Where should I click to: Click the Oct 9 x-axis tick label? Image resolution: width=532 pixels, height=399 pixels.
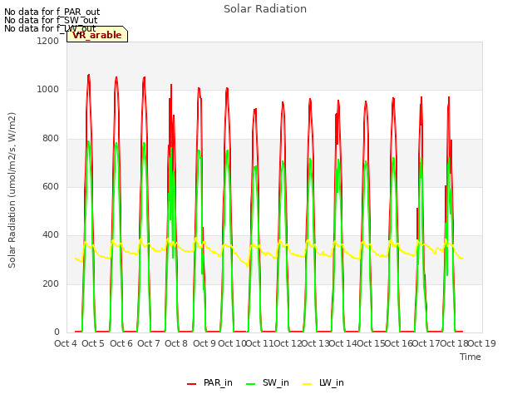coord(204,343)
